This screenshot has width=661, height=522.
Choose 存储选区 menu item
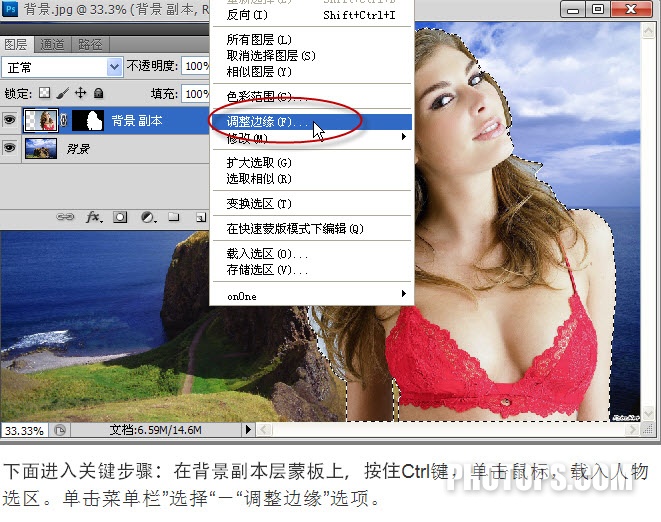[x=312, y=269]
